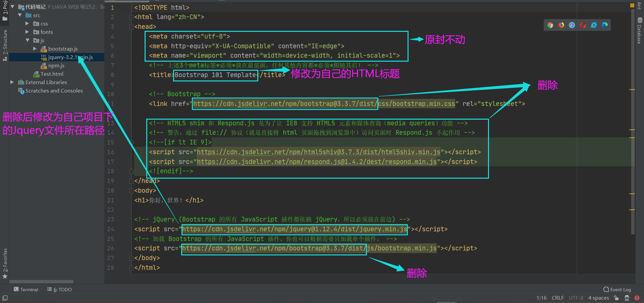Collapse the js folder arrow
The width and height of the screenshot is (644, 303).
tap(28, 40)
